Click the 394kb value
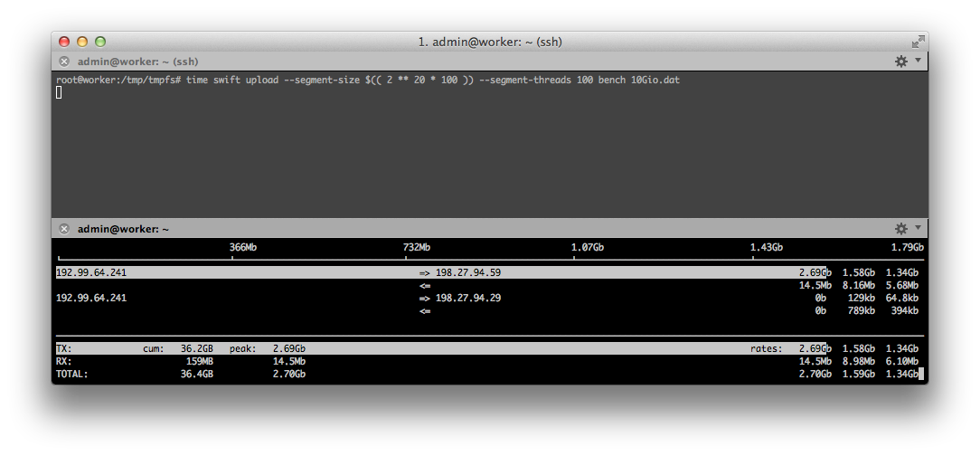 coord(905,310)
